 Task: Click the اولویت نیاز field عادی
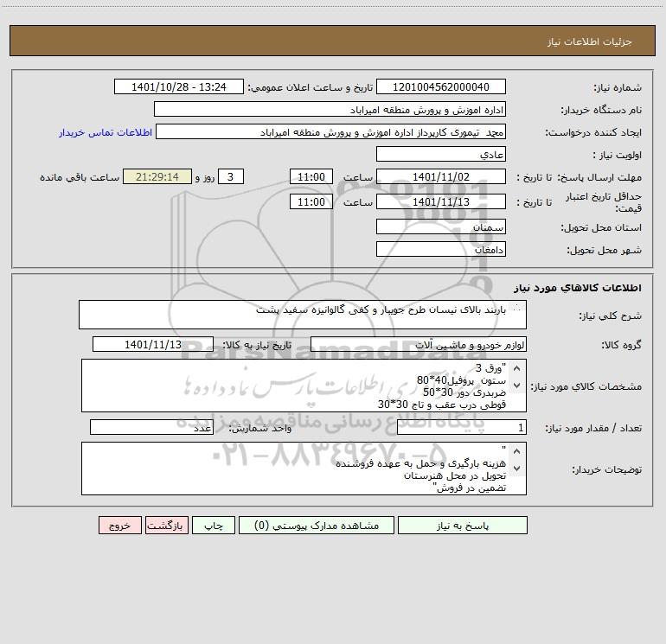(x=441, y=154)
